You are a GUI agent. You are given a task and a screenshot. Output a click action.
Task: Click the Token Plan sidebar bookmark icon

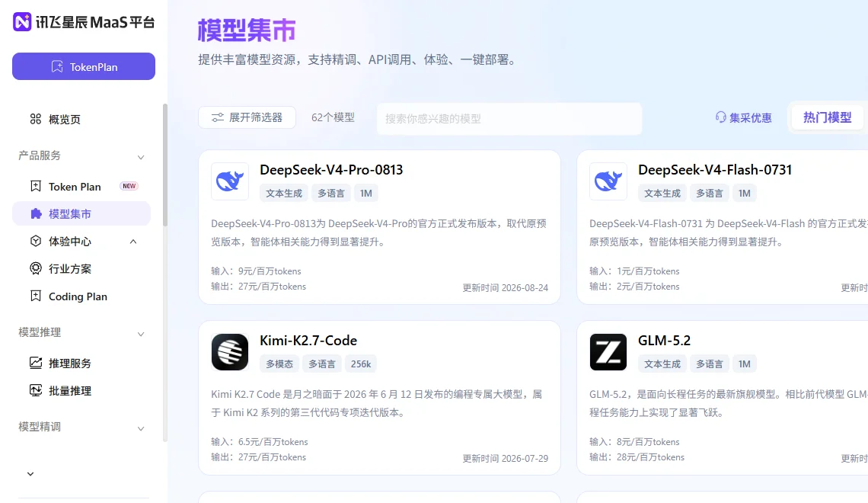tap(36, 186)
